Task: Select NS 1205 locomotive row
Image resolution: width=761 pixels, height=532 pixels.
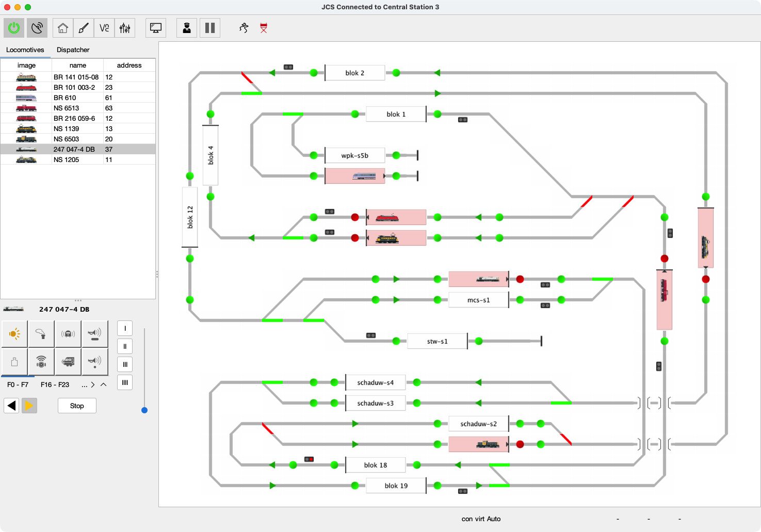Action: [78, 159]
